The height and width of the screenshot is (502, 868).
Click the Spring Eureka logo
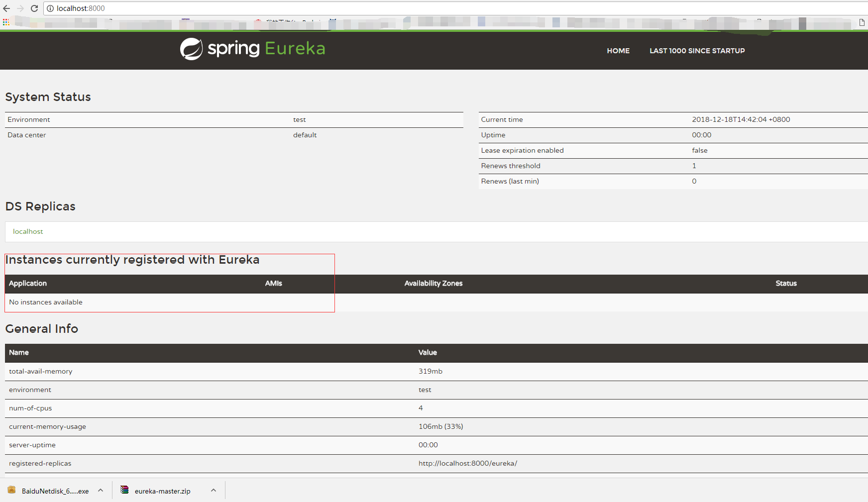pyautogui.click(x=252, y=49)
